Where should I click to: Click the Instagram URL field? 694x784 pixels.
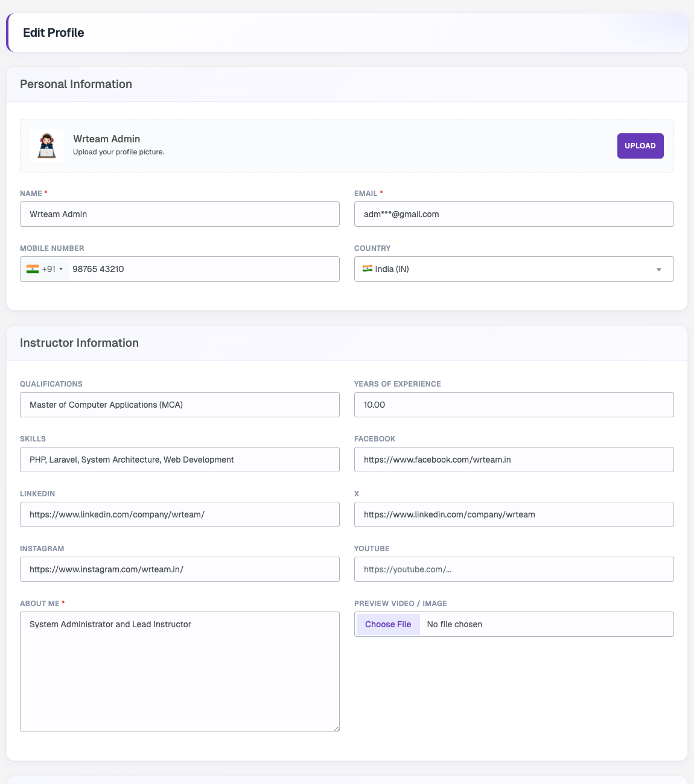coord(180,569)
